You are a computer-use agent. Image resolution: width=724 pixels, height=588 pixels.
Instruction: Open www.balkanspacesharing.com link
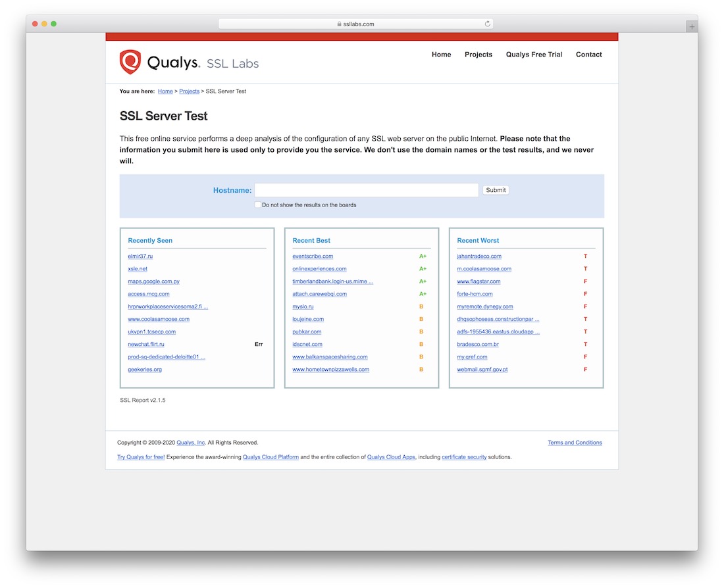point(330,356)
